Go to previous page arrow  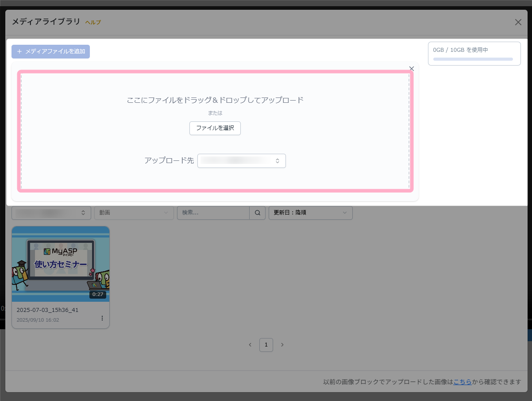(250, 345)
